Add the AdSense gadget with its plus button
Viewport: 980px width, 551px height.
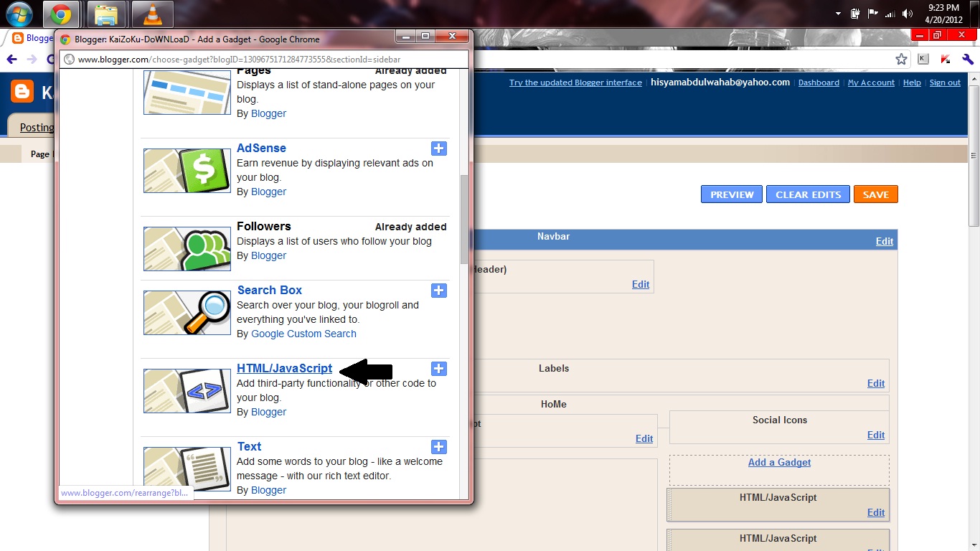(x=439, y=149)
